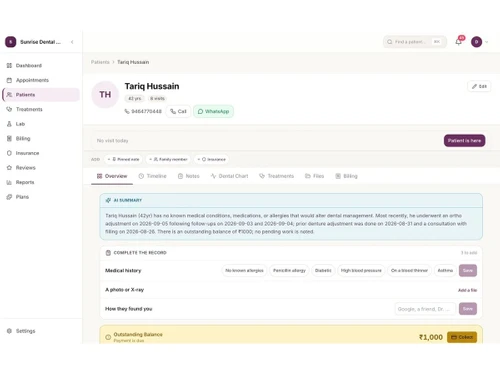Toggle the Penicillin allergy chip
This screenshot has width=500, height=375.
[x=289, y=270]
